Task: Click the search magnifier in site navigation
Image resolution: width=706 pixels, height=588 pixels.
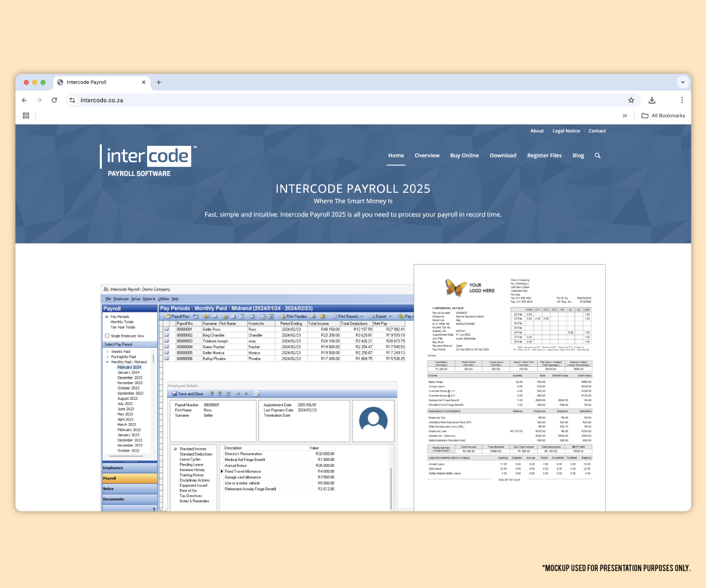Action: coord(598,155)
